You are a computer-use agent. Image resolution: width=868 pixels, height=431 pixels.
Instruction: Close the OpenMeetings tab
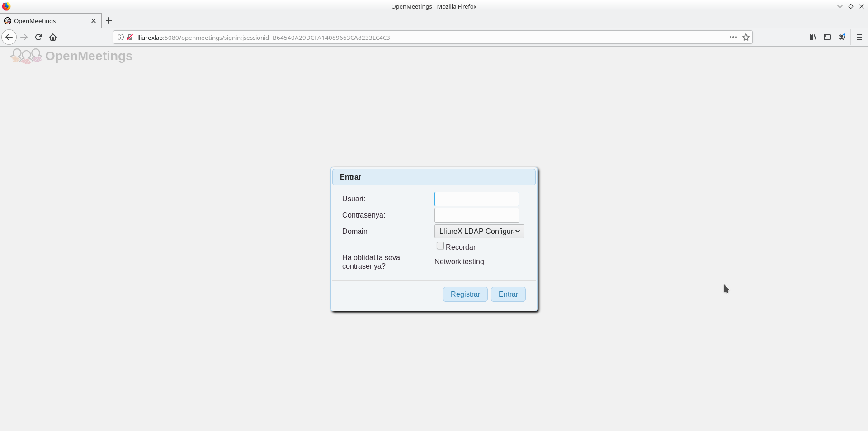click(x=94, y=21)
